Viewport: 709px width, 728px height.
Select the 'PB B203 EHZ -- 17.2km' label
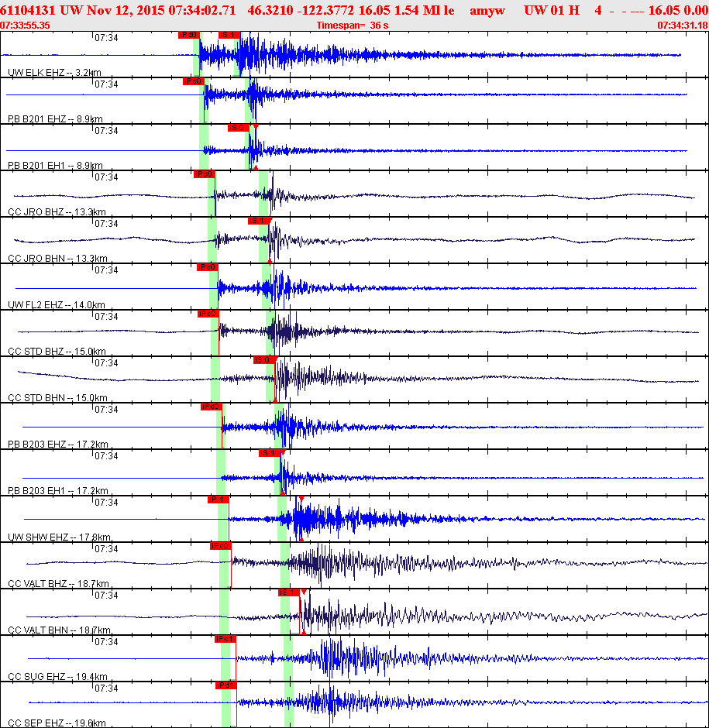tap(57, 444)
